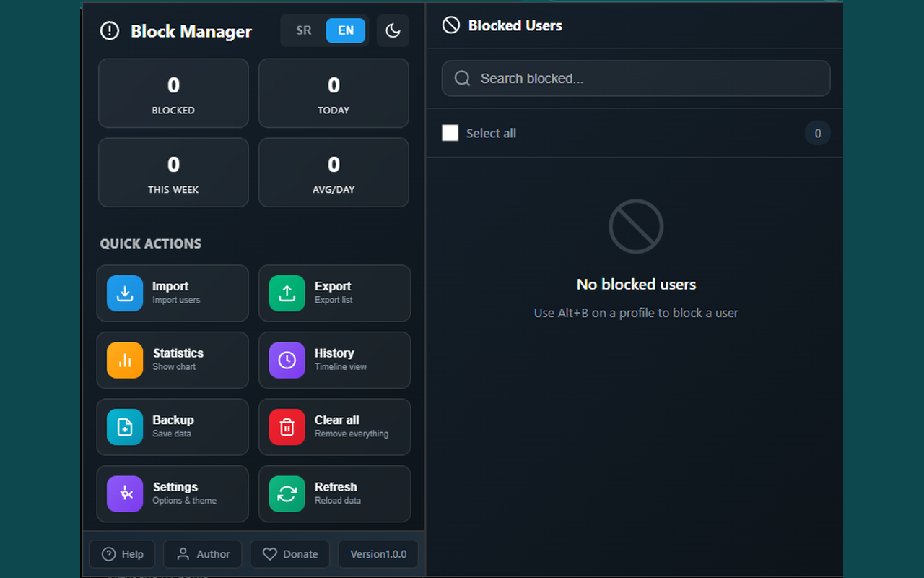This screenshot has width=924, height=578.
Task: Refresh to reload blocked data
Action: [x=334, y=493]
